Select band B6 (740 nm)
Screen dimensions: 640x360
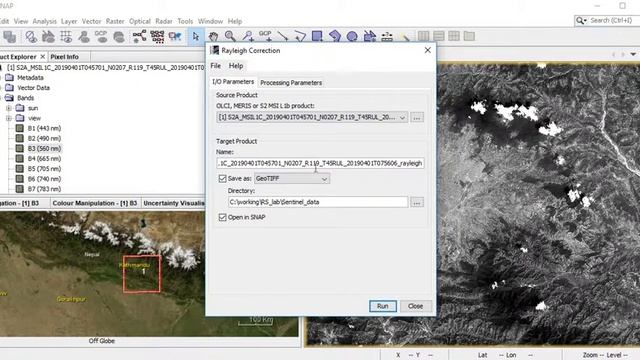[x=44, y=179]
